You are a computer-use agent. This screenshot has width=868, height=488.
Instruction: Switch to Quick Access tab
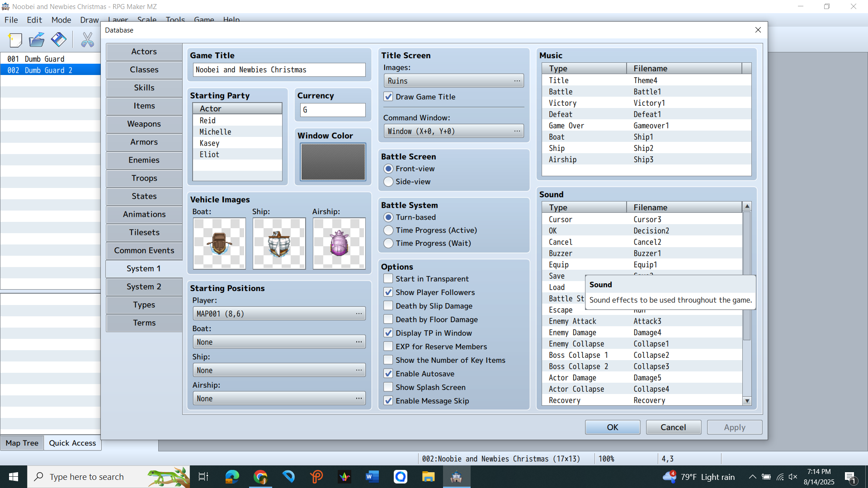click(72, 443)
